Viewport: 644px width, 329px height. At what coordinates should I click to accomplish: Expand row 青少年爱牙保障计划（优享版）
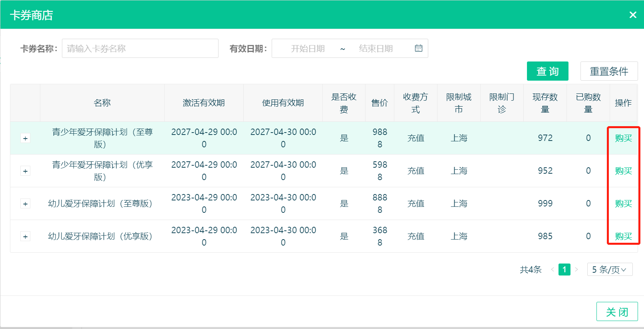25,171
